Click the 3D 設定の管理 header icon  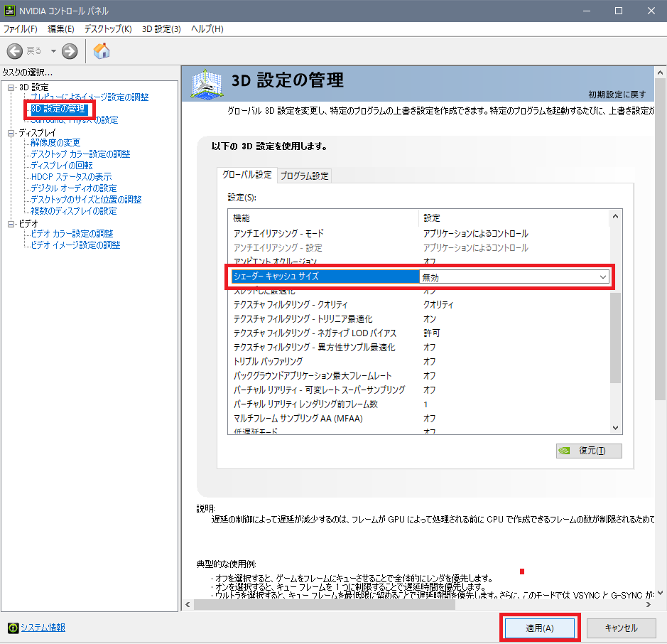(207, 85)
